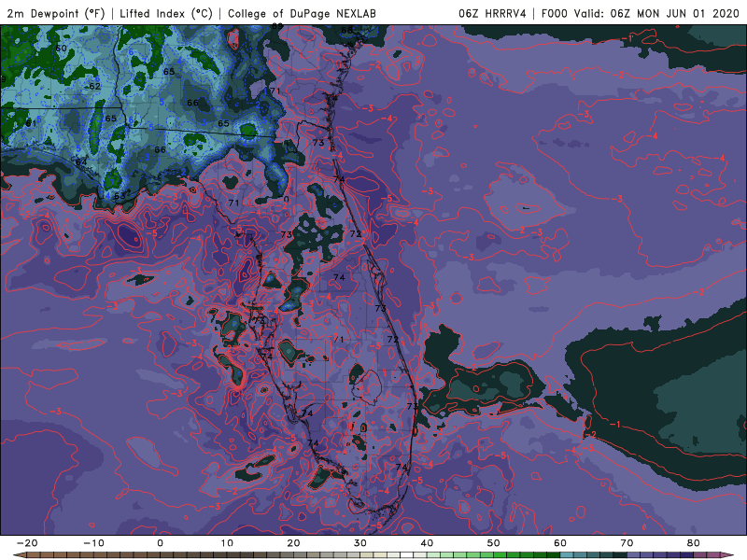Click the bright green swatch at 50 on color bar
This screenshot has height=560, width=747.
pos(500,554)
